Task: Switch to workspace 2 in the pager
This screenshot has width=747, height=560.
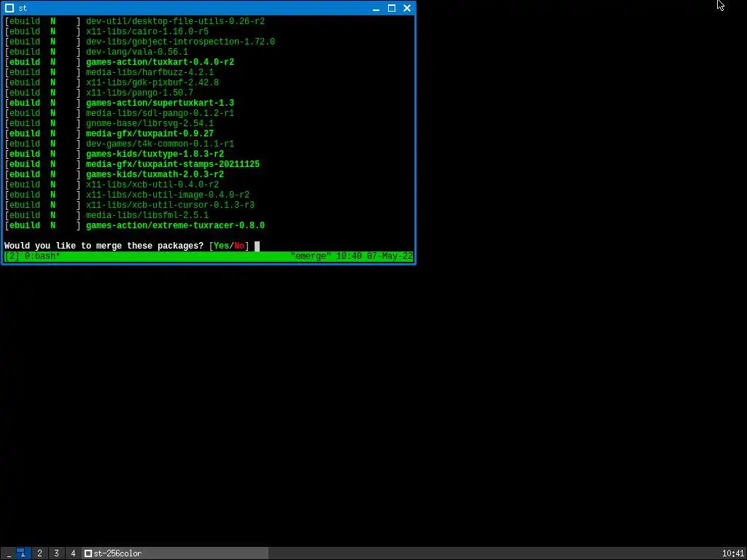Action: [x=39, y=553]
